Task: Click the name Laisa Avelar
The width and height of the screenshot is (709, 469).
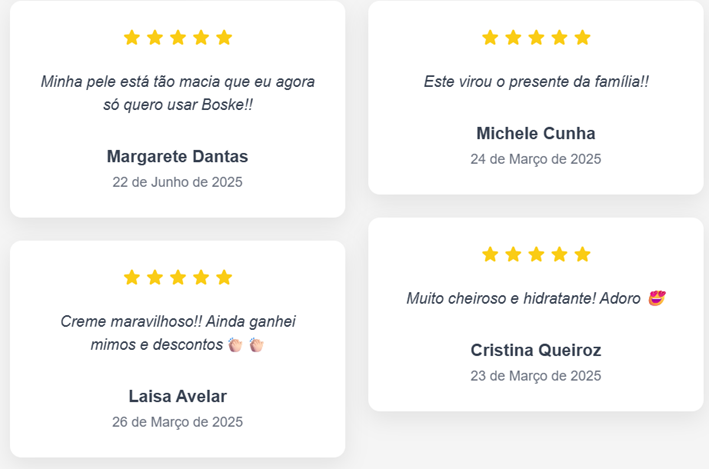Action: [x=178, y=396]
